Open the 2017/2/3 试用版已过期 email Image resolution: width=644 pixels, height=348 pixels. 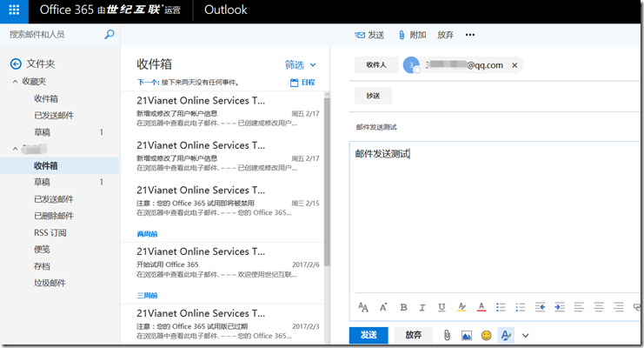click(222, 325)
